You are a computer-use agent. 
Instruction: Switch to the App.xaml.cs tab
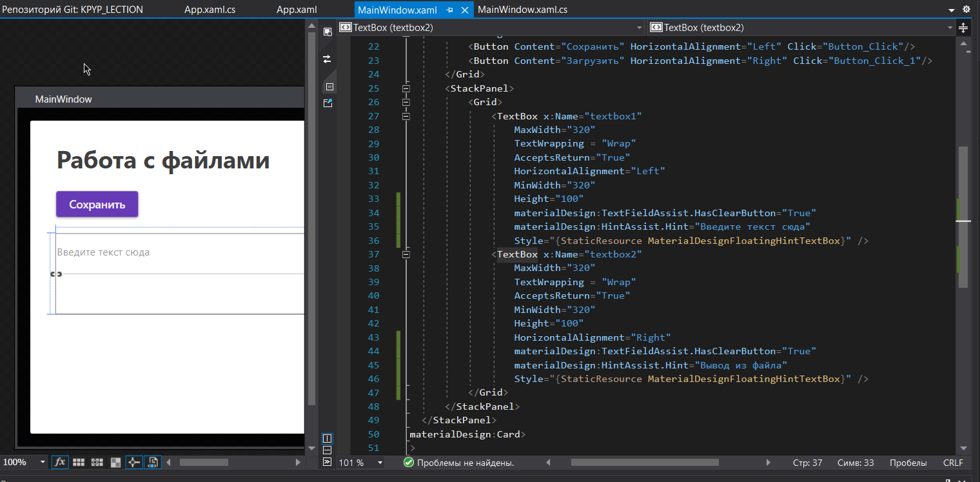click(210, 9)
